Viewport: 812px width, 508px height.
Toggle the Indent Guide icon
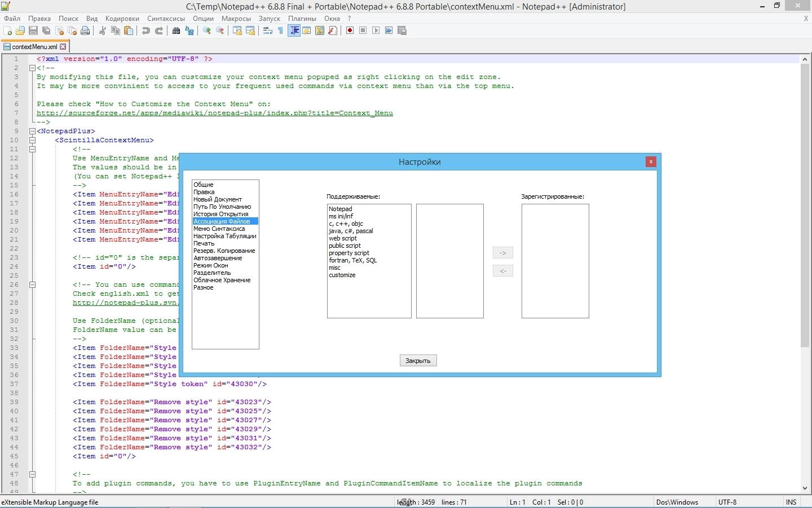(294, 30)
